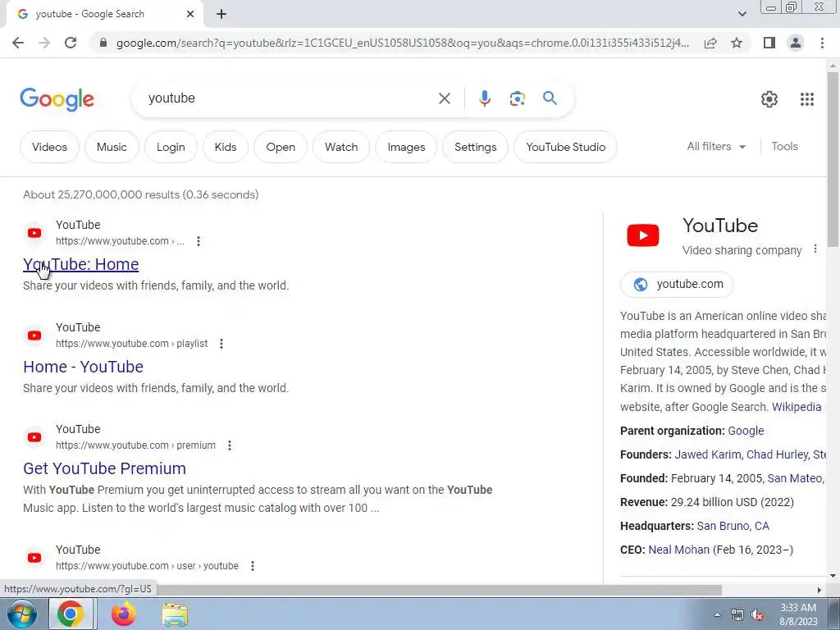
Task: Show hidden tray icons arrow
Action: [717, 614]
